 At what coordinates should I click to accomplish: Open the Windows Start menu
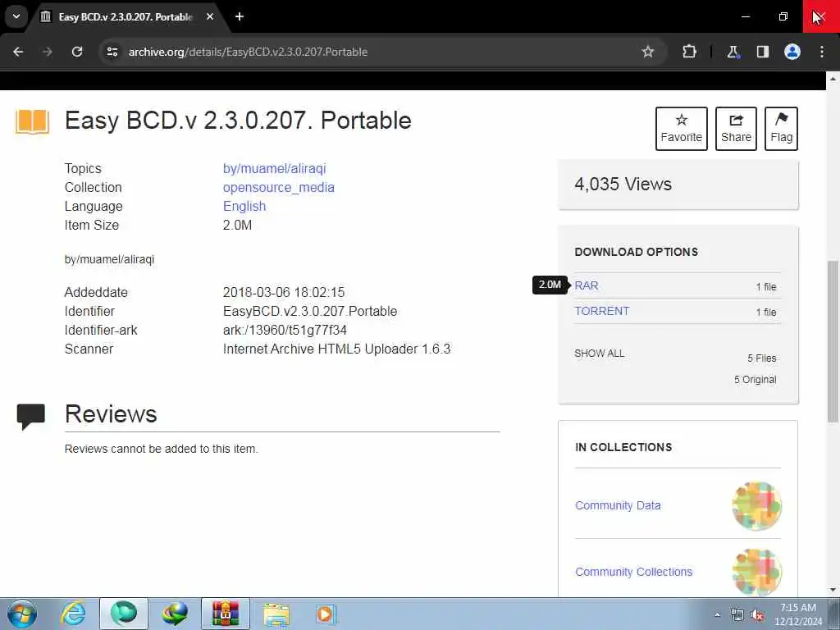pyautogui.click(x=22, y=614)
